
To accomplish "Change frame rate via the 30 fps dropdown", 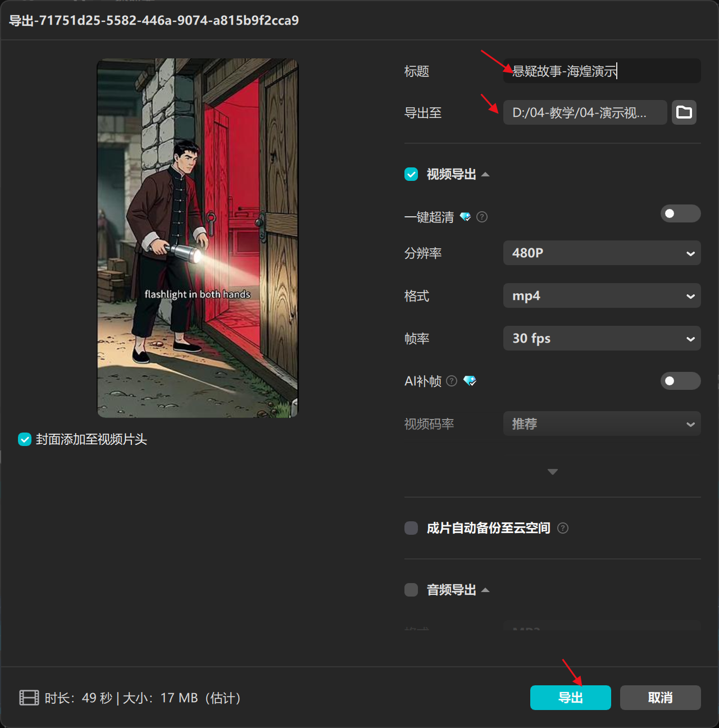I will 602,338.
